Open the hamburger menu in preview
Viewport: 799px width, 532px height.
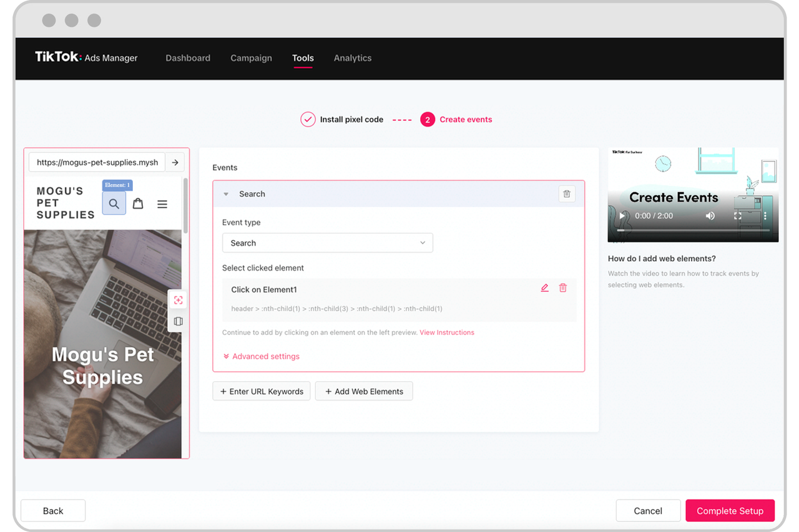pos(162,204)
